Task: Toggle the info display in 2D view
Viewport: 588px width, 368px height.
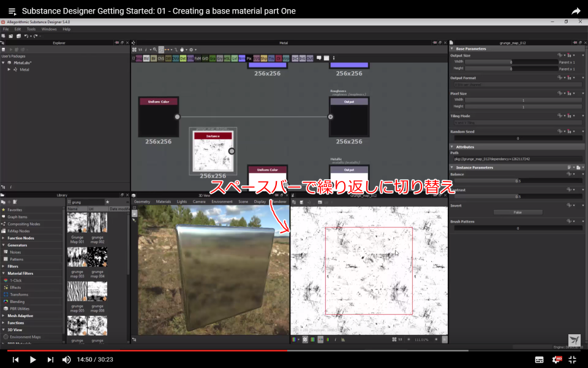Action: pyautogui.click(x=336, y=339)
